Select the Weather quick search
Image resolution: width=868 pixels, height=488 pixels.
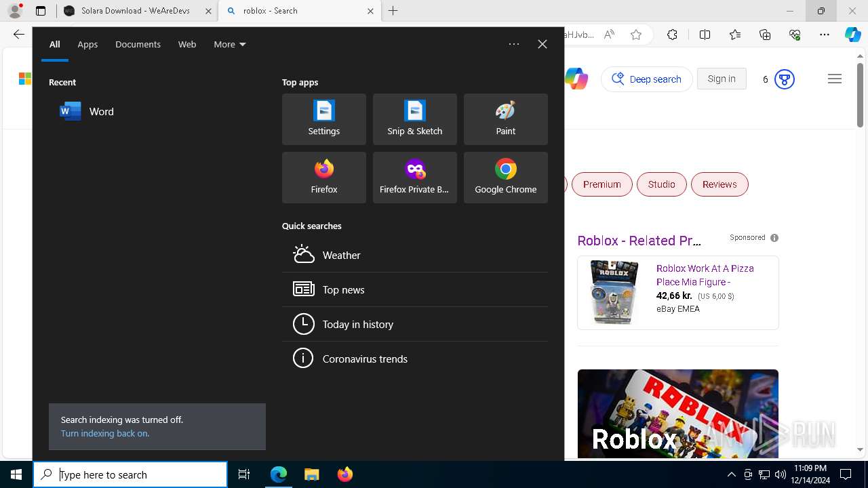pos(415,255)
